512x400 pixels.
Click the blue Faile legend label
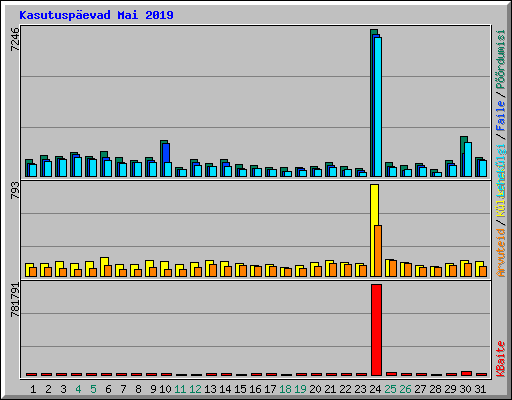click(501, 116)
